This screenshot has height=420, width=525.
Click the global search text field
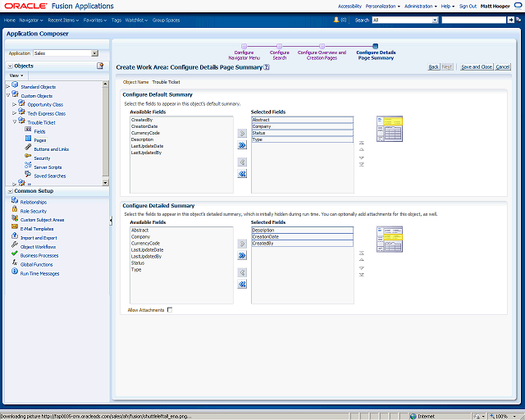[x=474, y=20]
